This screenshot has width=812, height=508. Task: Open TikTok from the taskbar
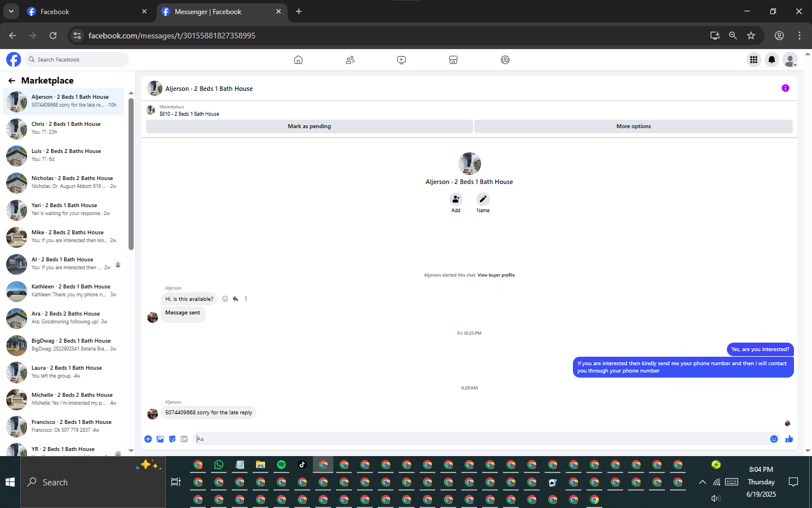point(302,465)
